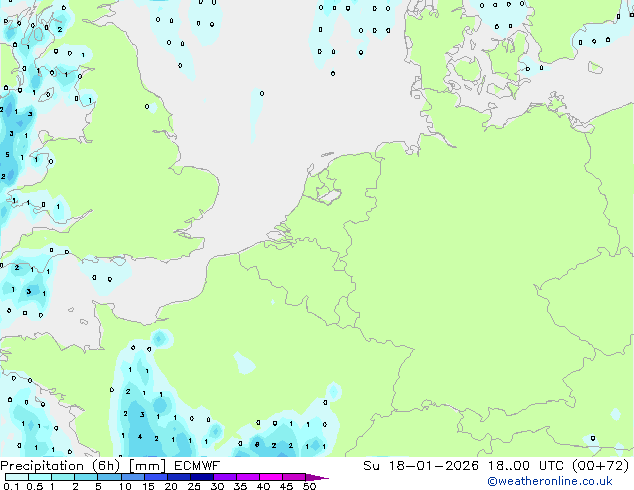This screenshot has height=490, width=634.
Task: Select the 0.5–1 mm legend swatch
Action: (x=40, y=477)
